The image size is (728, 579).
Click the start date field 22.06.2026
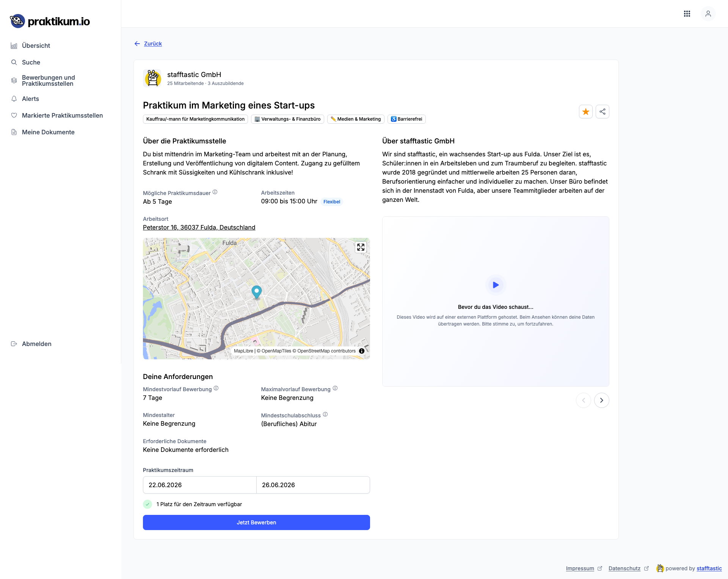point(199,485)
